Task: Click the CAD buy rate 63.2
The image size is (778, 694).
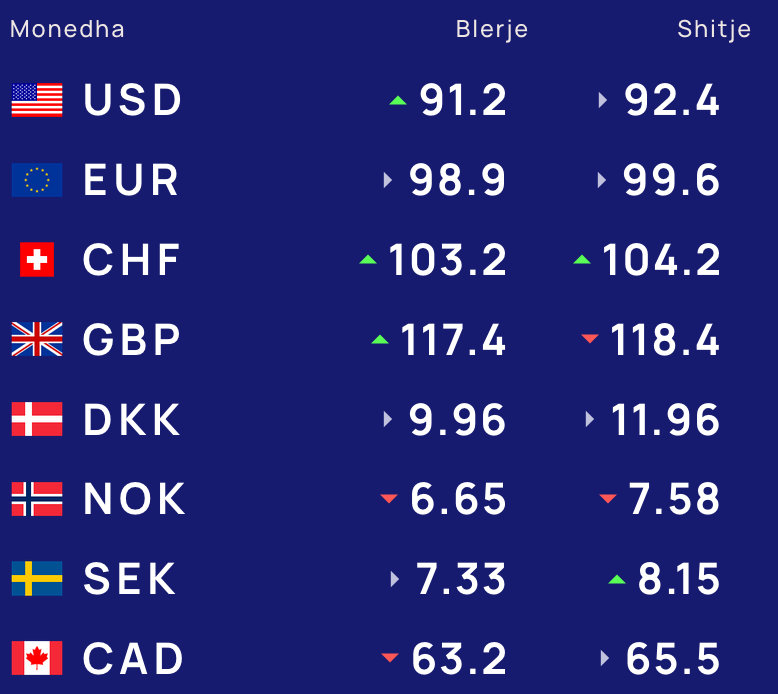Action: (x=459, y=659)
